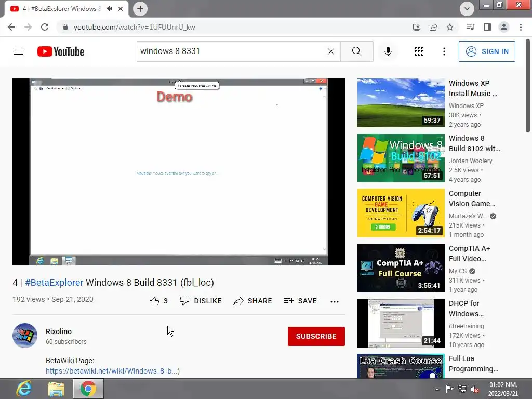Open the Rixolino channel name link
The image size is (532, 399).
pos(59,331)
